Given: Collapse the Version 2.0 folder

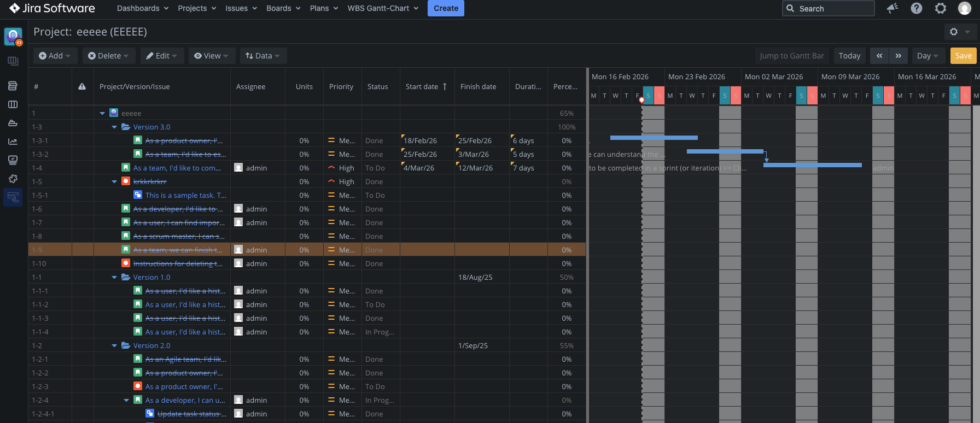Looking at the screenshot, I should point(114,346).
